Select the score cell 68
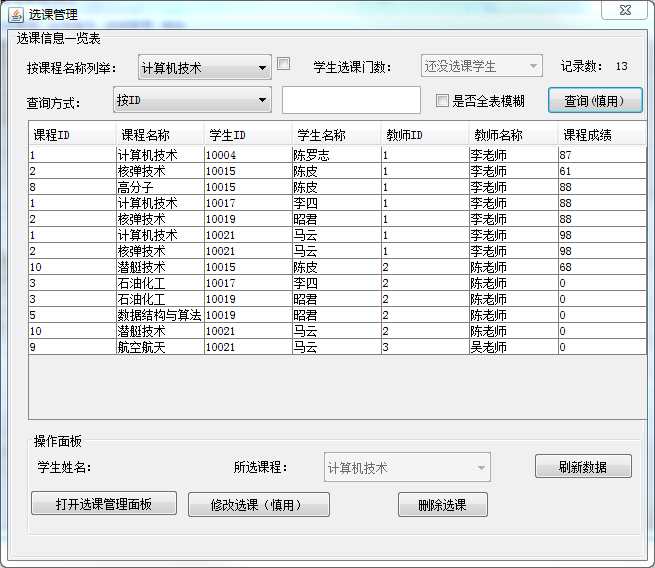The width and height of the screenshot is (655, 568). (x=602, y=267)
